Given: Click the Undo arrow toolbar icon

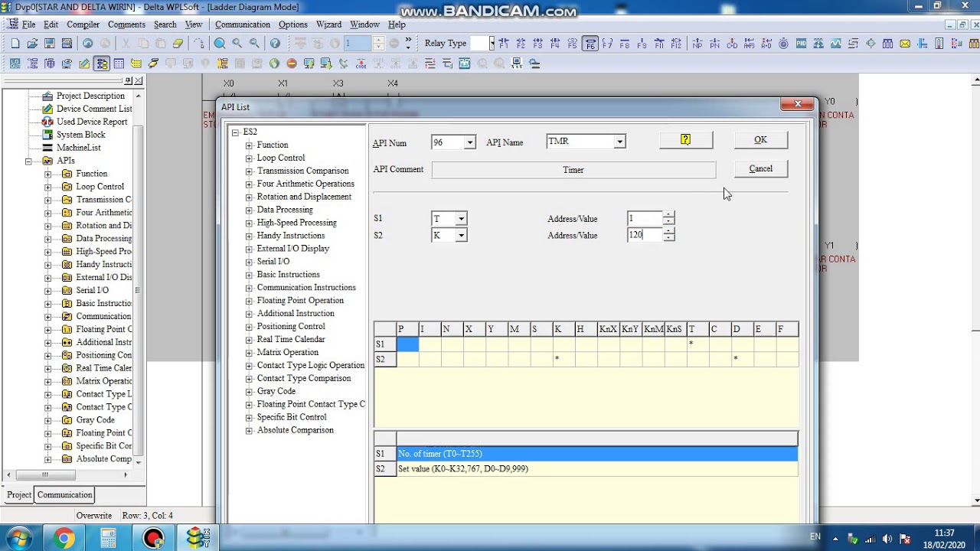Looking at the screenshot, I should 87,44.
